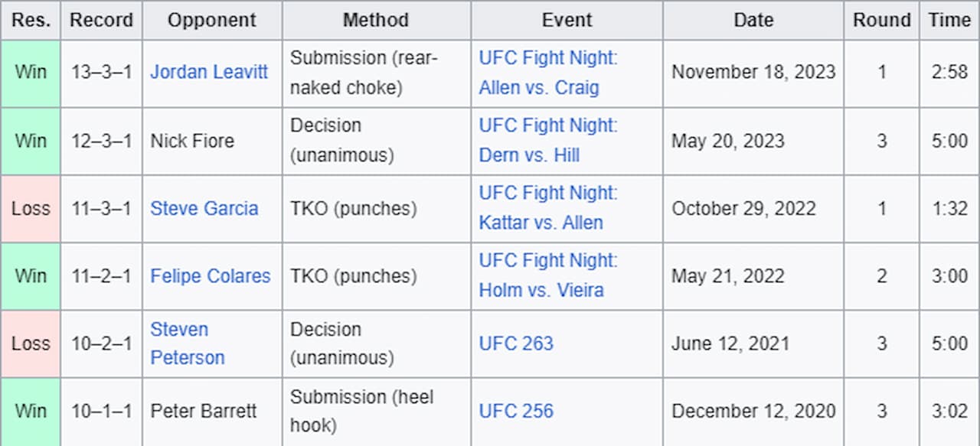Select the Time column header

949,20
